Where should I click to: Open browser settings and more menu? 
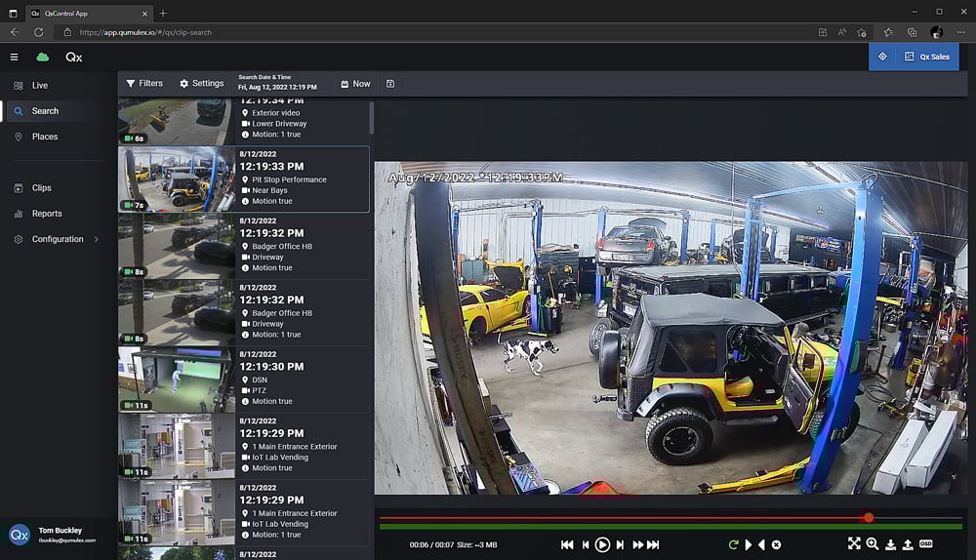961,32
